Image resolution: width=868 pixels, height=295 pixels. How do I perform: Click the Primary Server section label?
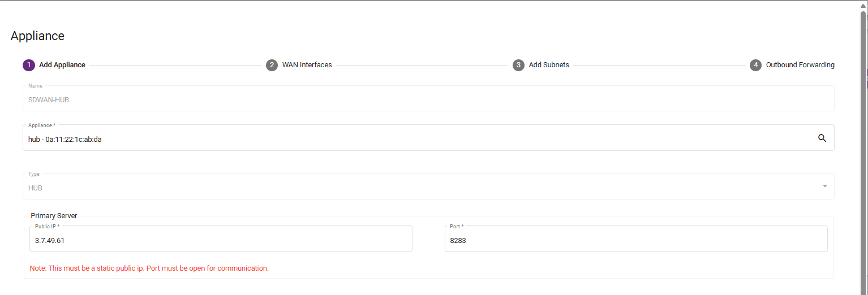pyautogui.click(x=54, y=216)
